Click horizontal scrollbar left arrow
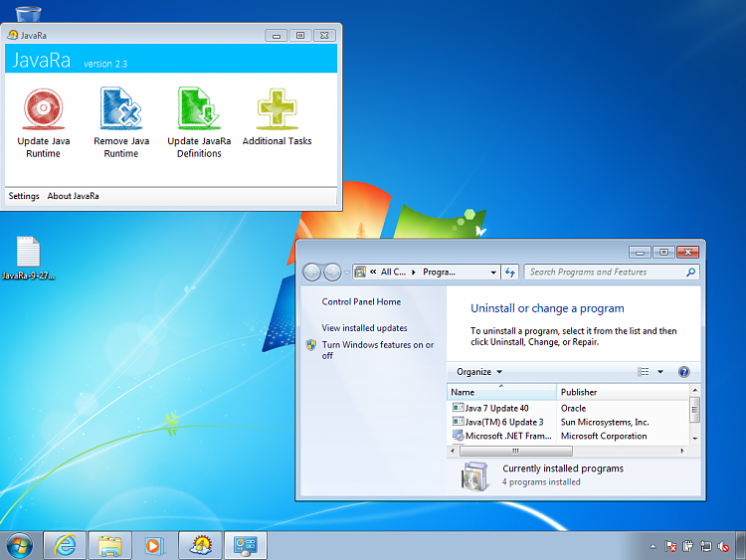The height and width of the screenshot is (560, 746). 453,451
